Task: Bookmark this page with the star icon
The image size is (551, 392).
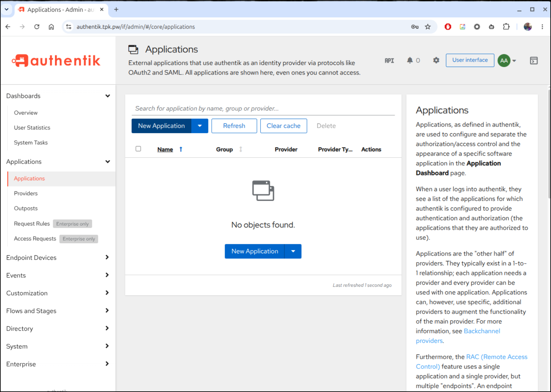Action: coord(428,27)
